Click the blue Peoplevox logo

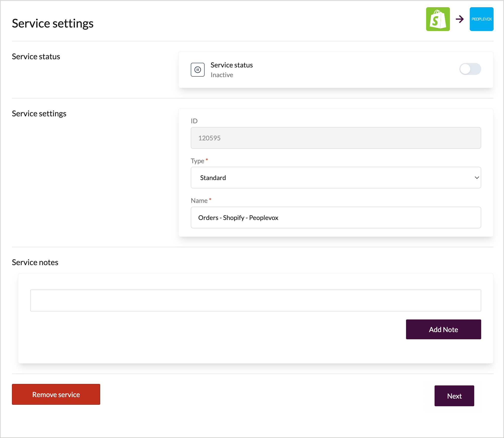pos(481,19)
